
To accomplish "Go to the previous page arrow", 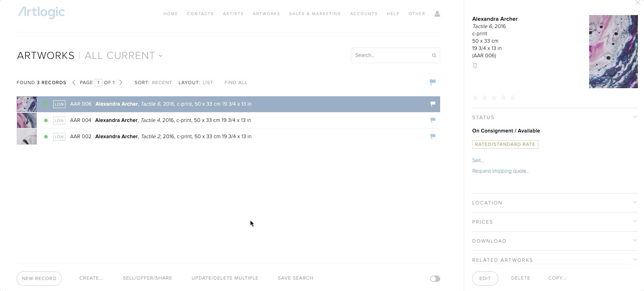I will click(x=74, y=83).
